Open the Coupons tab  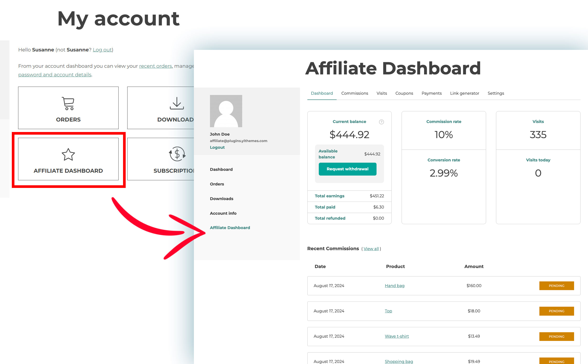404,93
